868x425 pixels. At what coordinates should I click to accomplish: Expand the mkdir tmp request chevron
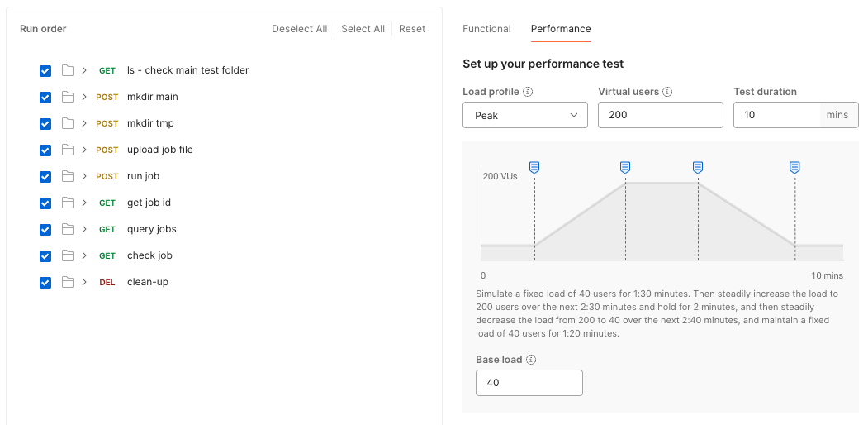[x=84, y=123]
